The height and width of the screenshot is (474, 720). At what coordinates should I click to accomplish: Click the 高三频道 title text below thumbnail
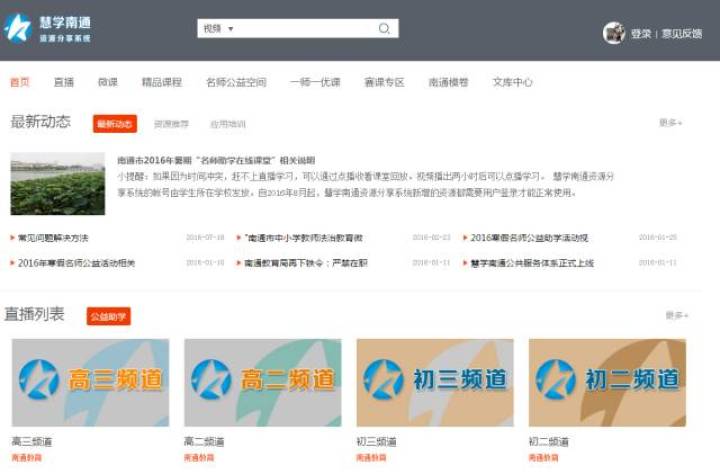click(32, 442)
